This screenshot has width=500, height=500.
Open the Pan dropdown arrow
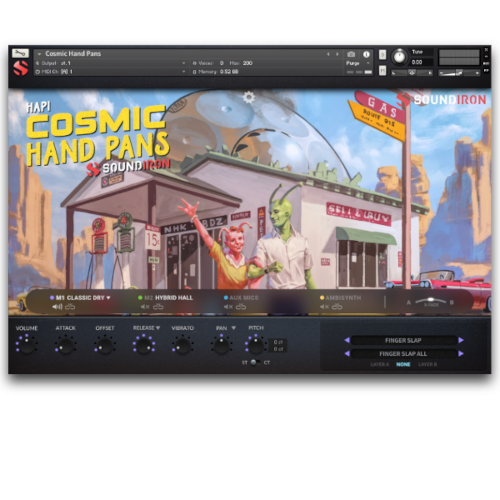point(234,328)
